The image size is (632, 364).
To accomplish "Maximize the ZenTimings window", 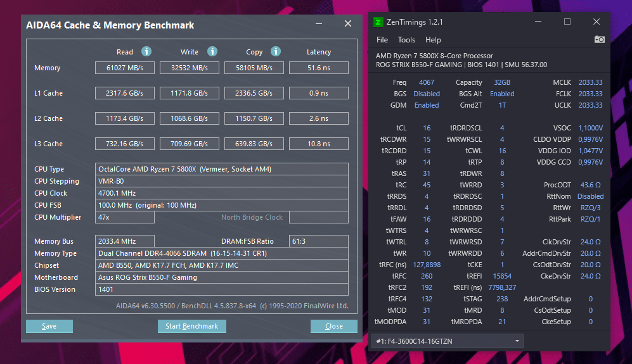I will [567, 22].
